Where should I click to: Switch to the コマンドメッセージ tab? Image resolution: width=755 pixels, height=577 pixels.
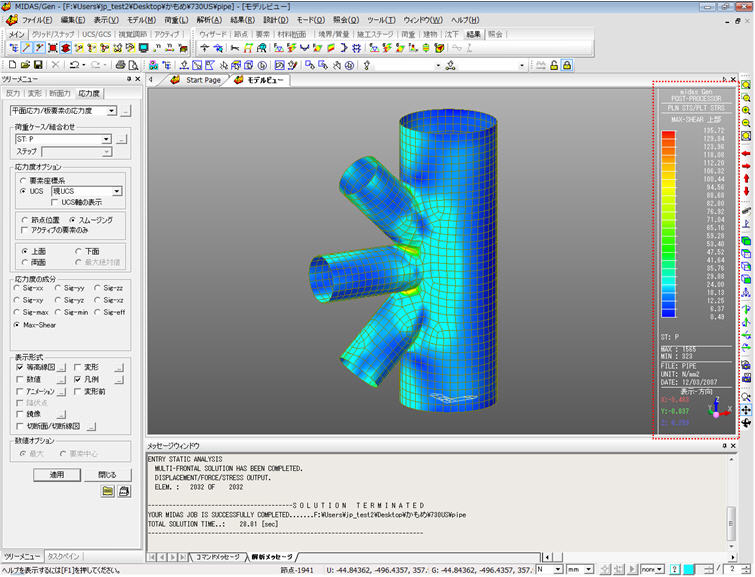(x=218, y=557)
